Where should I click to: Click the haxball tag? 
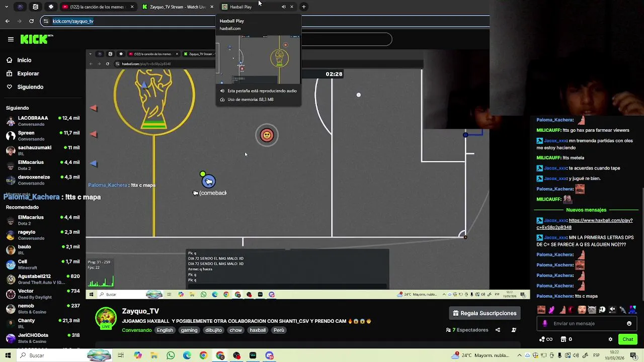[258, 330]
